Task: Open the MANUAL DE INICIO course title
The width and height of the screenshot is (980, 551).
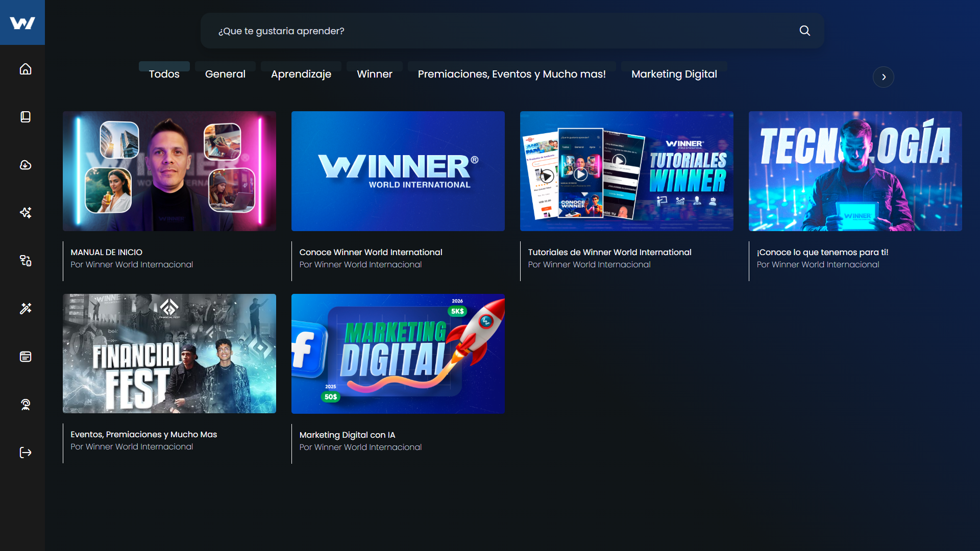Action: coord(106,252)
